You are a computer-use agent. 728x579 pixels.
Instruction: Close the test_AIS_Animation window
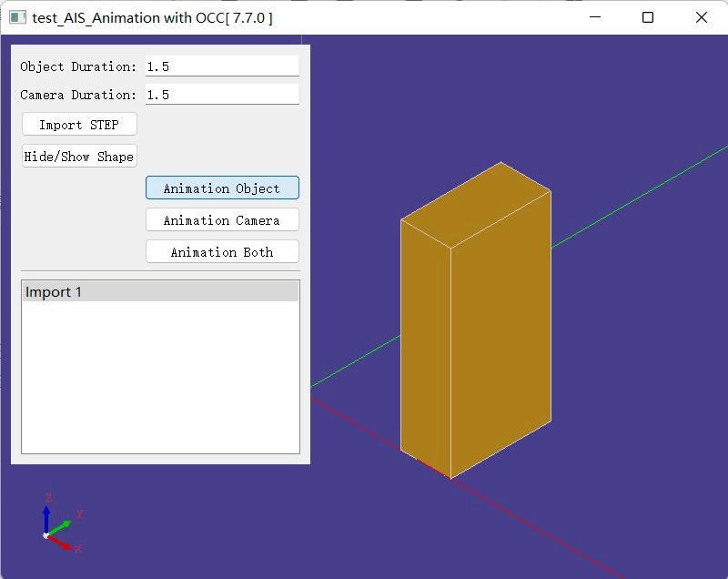coord(701,17)
